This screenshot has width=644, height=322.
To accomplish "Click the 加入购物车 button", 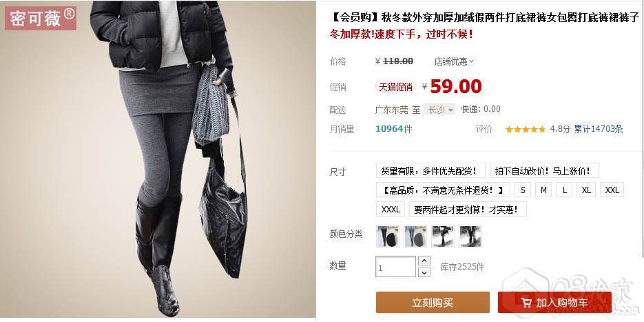I will click(x=555, y=303).
